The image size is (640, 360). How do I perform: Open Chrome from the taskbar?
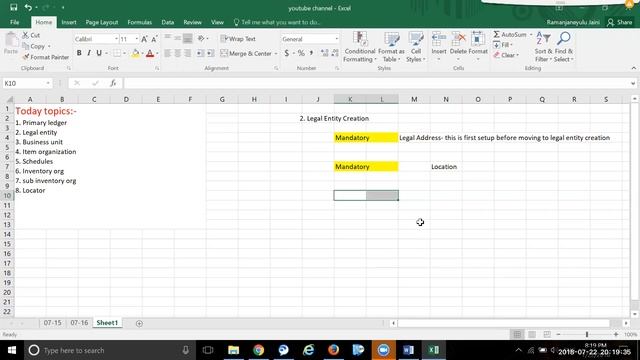pos(258,350)
